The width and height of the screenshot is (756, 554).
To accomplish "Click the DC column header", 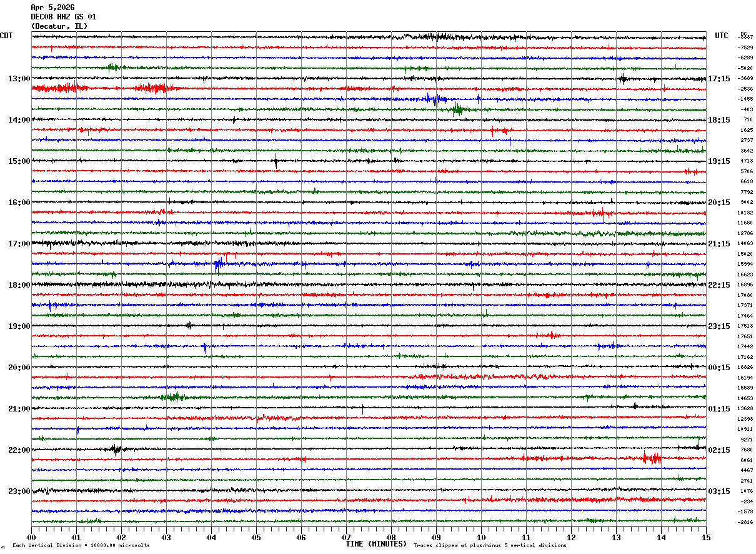I will coord(744,34).
